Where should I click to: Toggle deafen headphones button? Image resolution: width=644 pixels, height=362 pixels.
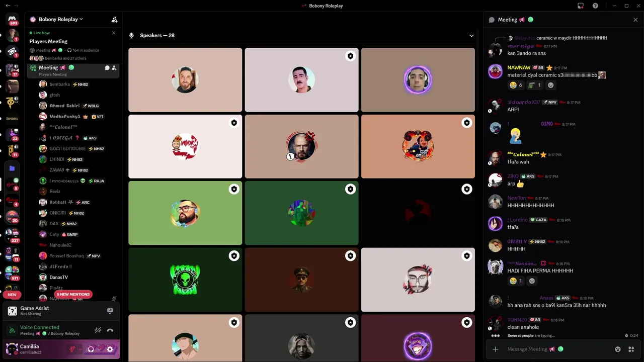coord(91,349)
